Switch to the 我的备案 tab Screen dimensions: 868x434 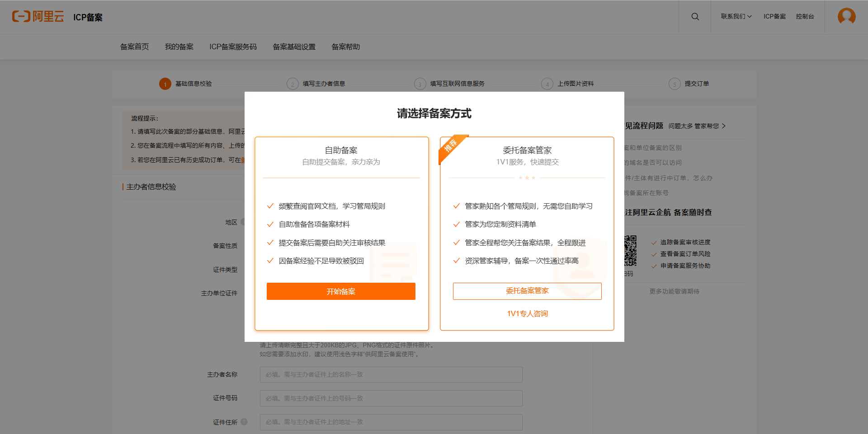click(179, 47)
